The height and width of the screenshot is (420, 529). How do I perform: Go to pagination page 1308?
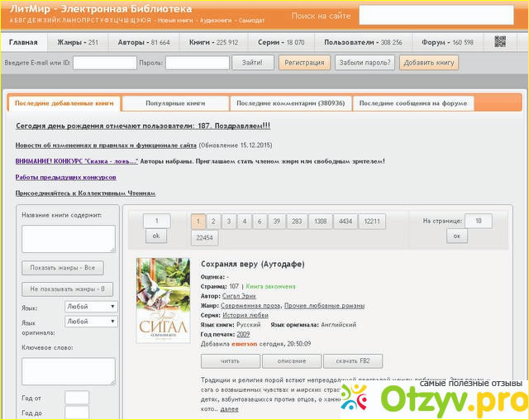[321, 222]
